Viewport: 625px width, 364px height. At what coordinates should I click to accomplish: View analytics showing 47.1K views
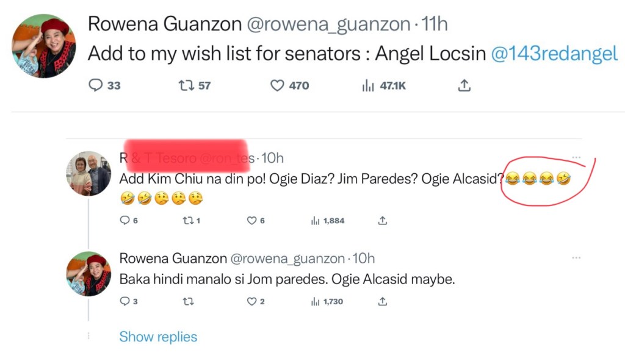(x=368, y=86)
